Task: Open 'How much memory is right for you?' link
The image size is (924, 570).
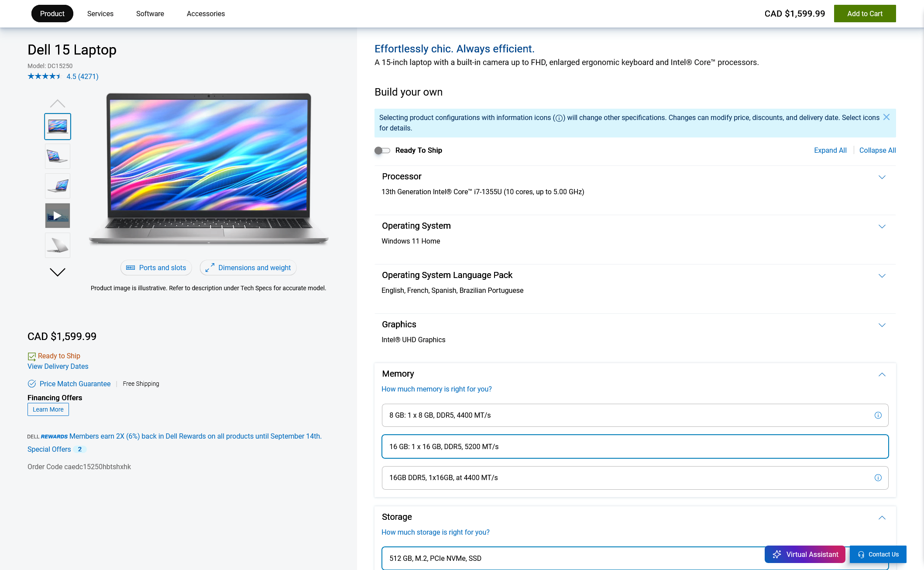Action: pos(436,389)
